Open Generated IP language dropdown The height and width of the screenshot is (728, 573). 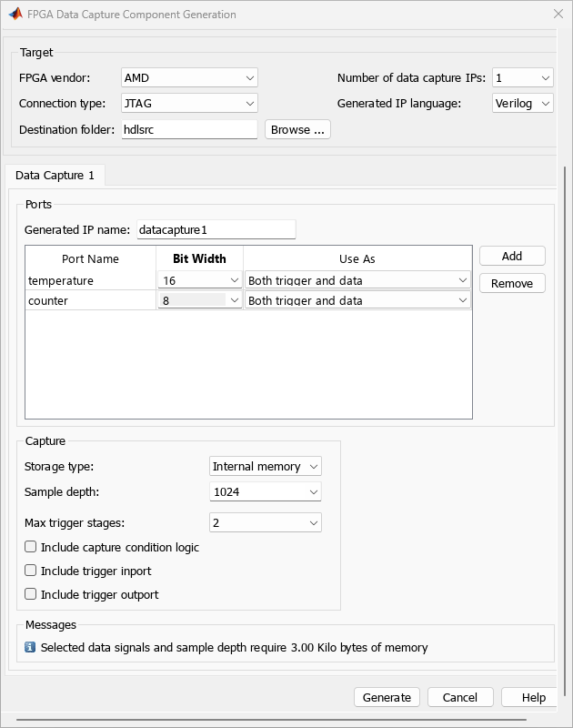[522, 104]
